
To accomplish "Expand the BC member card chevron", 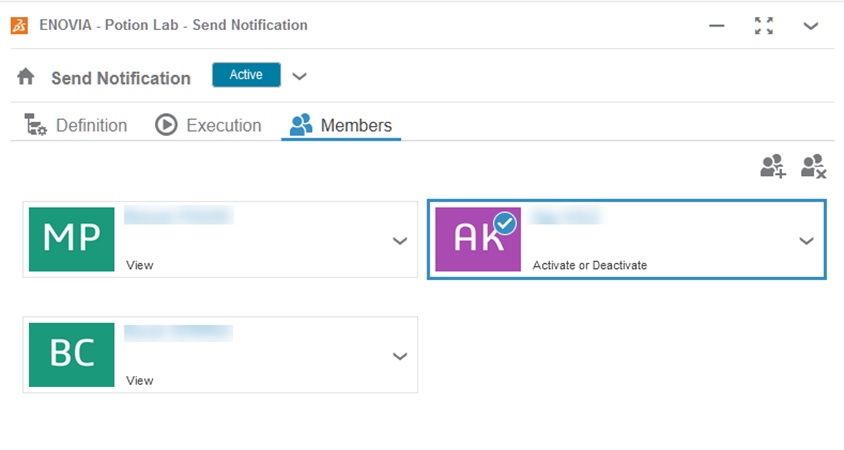I will tap(400, 356).
